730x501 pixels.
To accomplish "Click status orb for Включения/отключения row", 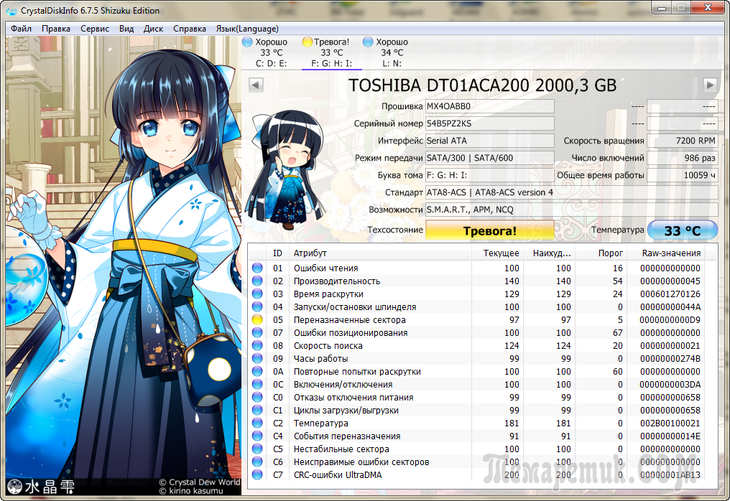I will pyautogui.click(x=257, y=384).
